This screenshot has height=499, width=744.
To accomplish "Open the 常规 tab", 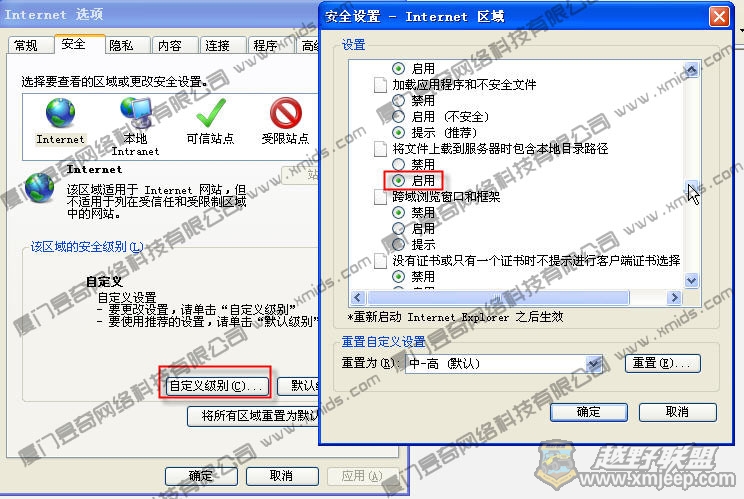I will 26,45.
